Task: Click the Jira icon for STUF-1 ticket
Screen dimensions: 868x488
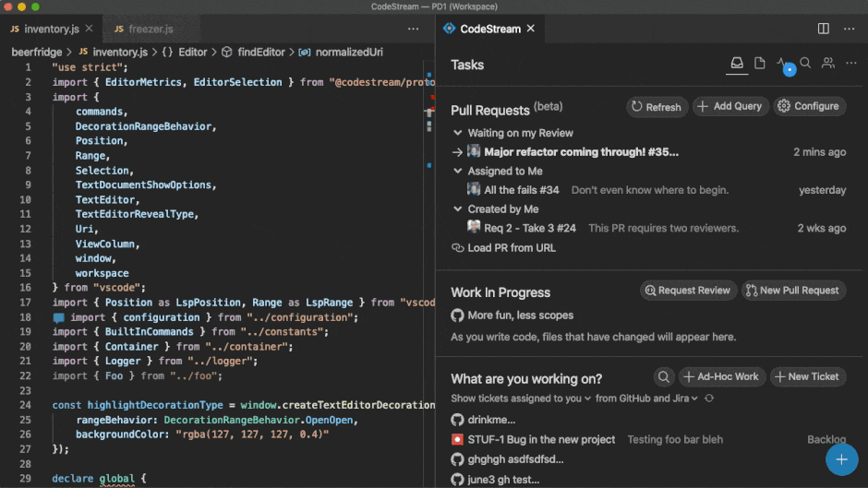Action: [457, 439]
